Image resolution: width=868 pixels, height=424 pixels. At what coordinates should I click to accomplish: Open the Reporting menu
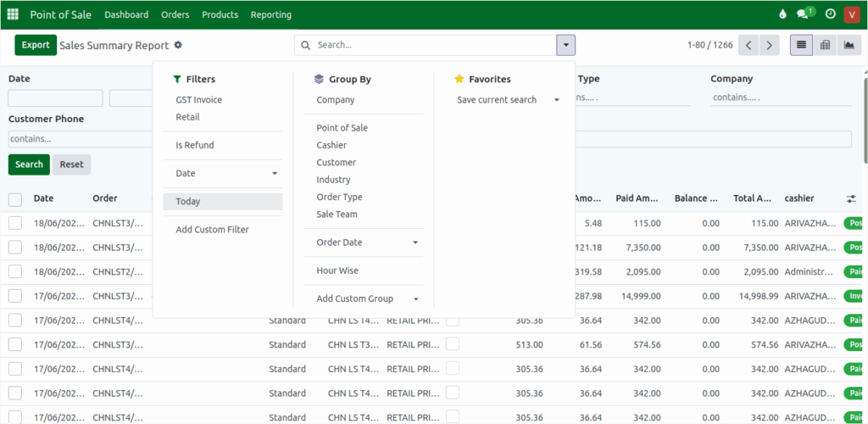coord(270,15)
